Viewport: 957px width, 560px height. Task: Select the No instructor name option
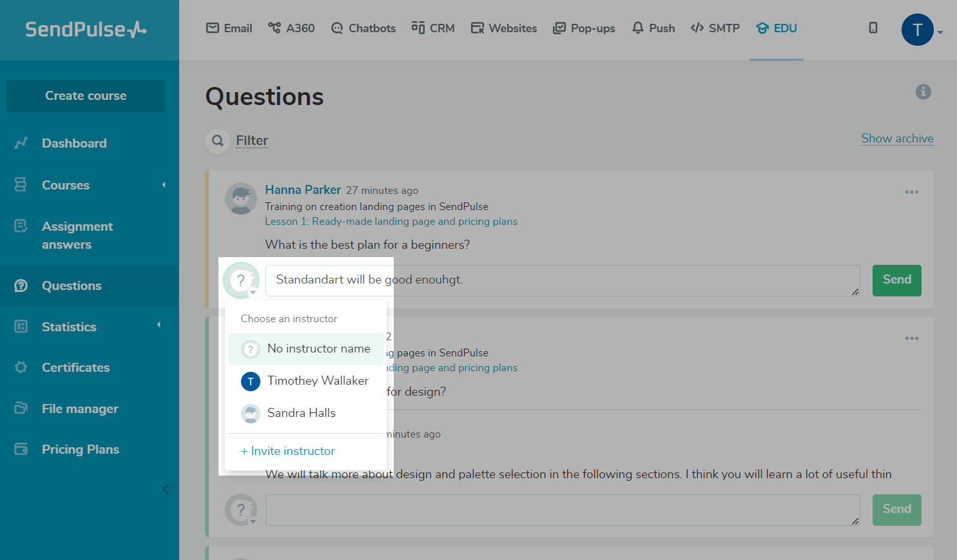[x=318, y=349]
